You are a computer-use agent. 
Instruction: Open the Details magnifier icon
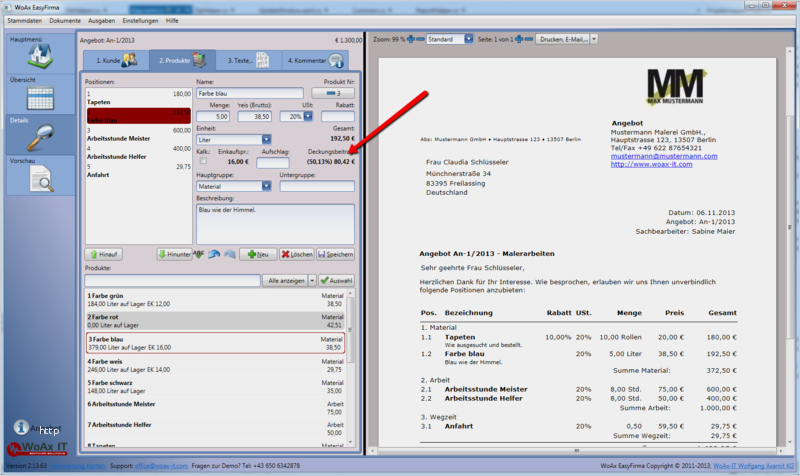tap(40, 138)
